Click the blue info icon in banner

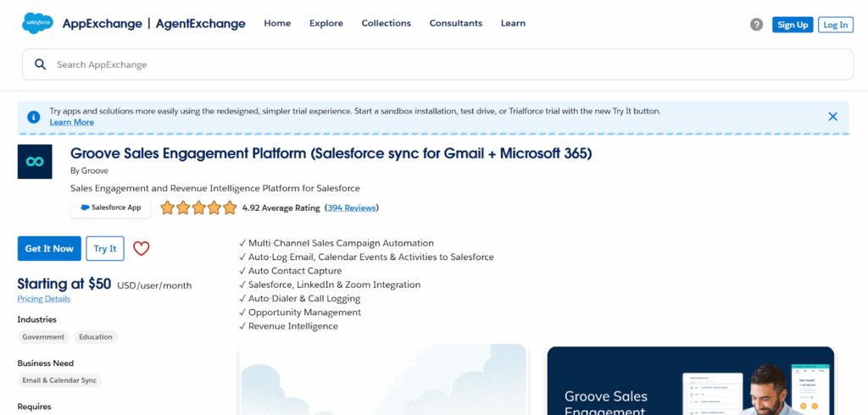34,117
